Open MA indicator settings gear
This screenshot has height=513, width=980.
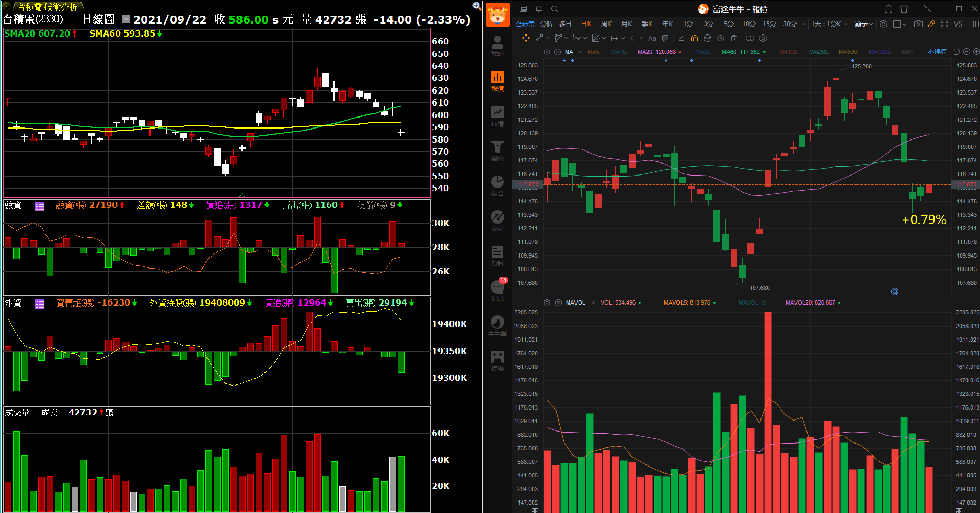[547, 52]
